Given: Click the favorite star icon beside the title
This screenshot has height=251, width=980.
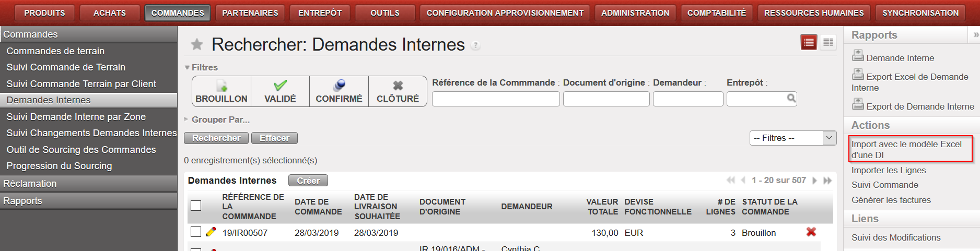Looking at the screenshot, I should pyautogui.click(x=197, y=44).
